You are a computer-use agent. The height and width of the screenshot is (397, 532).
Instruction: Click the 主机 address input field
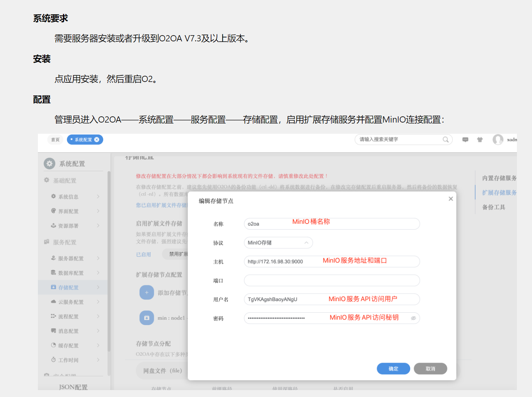tap(332, 262)
